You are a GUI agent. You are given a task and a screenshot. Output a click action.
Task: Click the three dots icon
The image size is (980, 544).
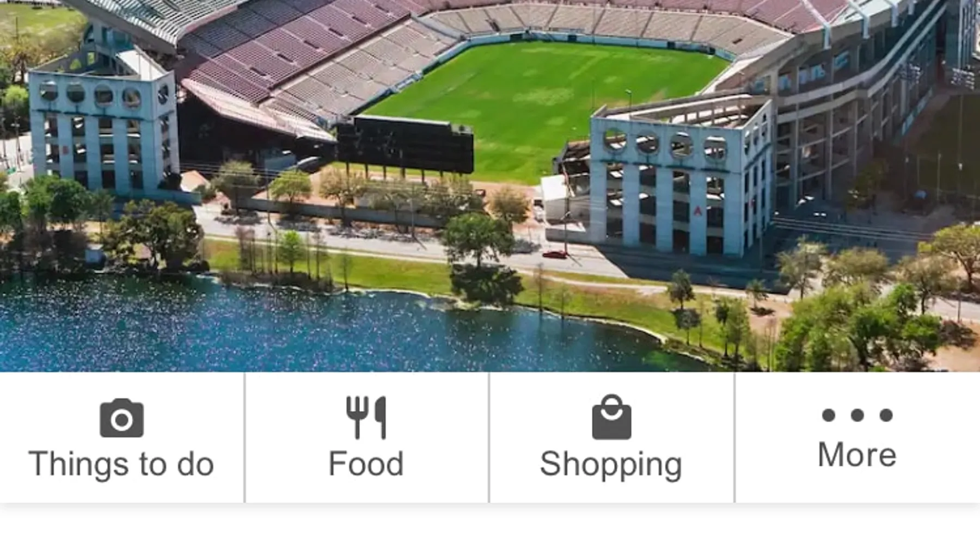[857, 415]
